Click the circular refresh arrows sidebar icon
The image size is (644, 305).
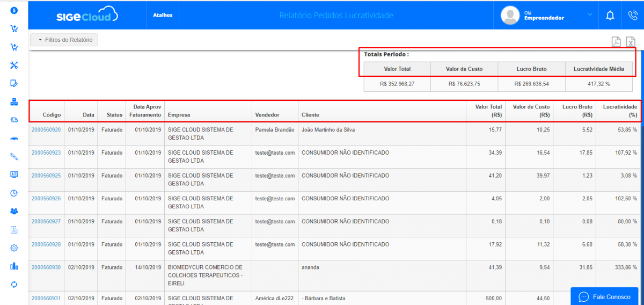tap(14, 284)
